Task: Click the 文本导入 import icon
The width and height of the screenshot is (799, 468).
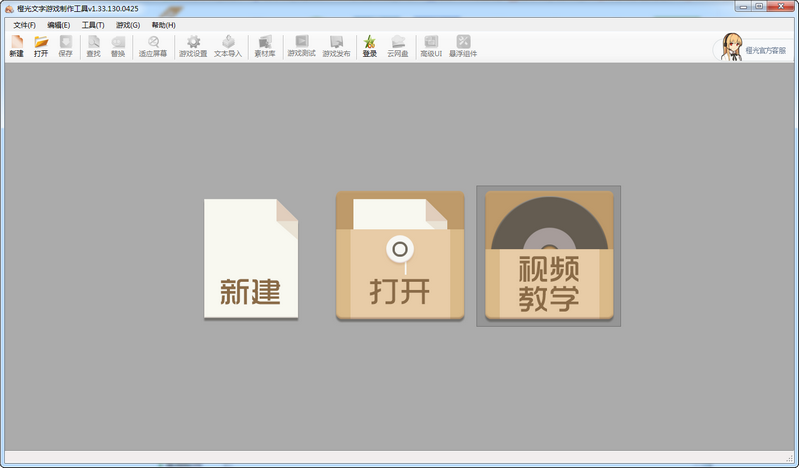Action: (228, 46)
